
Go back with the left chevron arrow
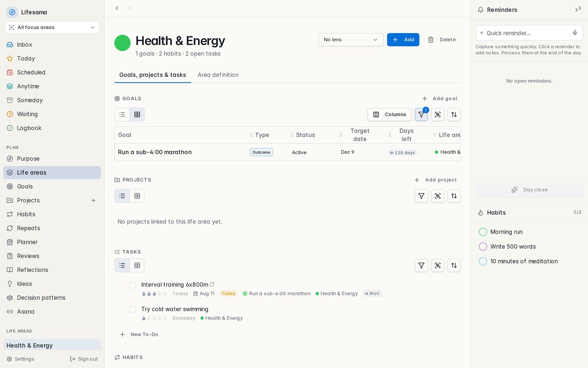tap(117, 8)
